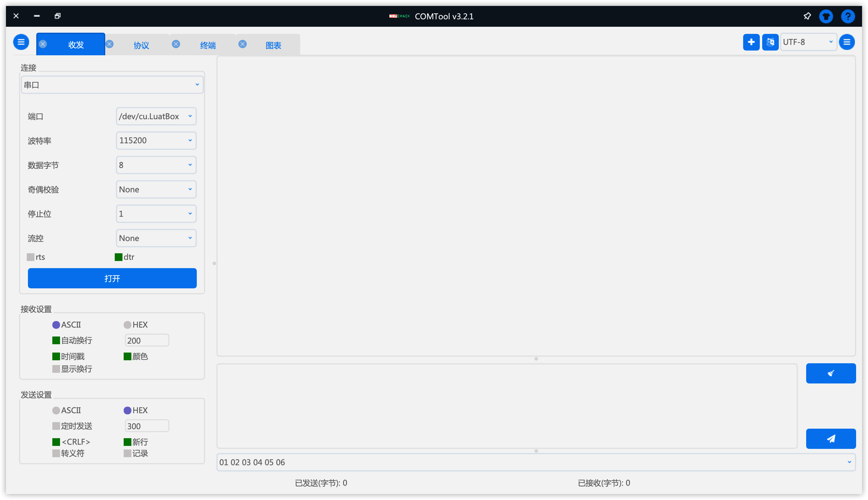Screen dimensions: 868x500
Task: Toggle the 定时发送 checkbox
Action: (56, 426)
